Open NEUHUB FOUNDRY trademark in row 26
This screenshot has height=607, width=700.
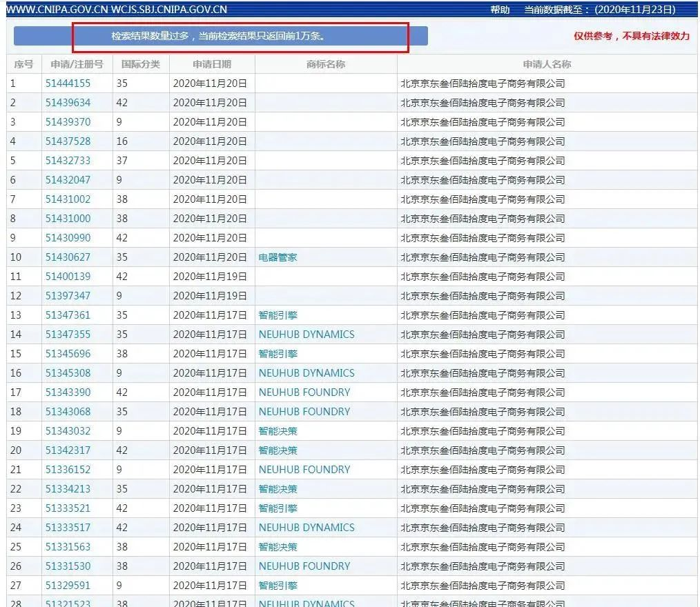coord(304,566)
